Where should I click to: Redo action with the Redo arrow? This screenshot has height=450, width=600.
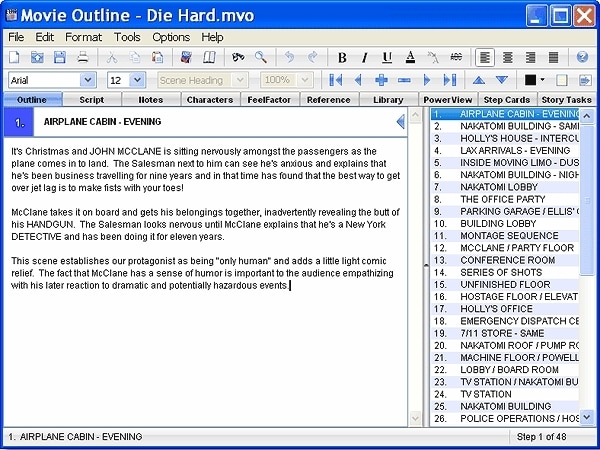[313, 57]
